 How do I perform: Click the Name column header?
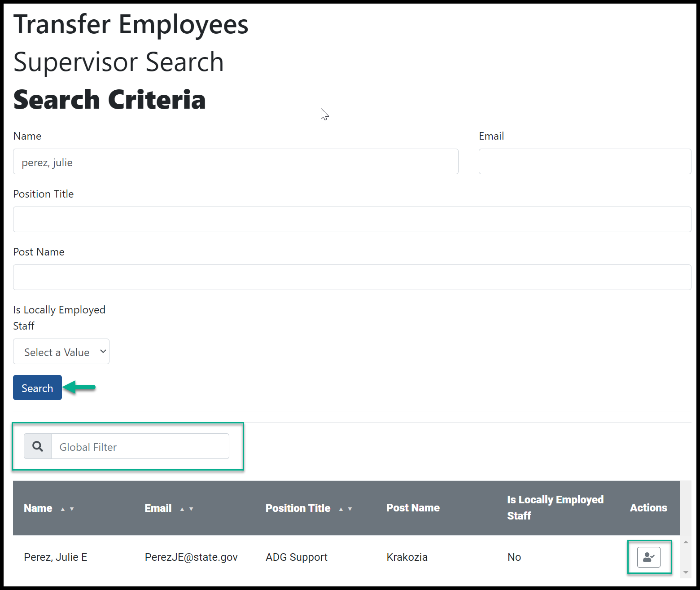pyautogui.click(x=38, y=508)
